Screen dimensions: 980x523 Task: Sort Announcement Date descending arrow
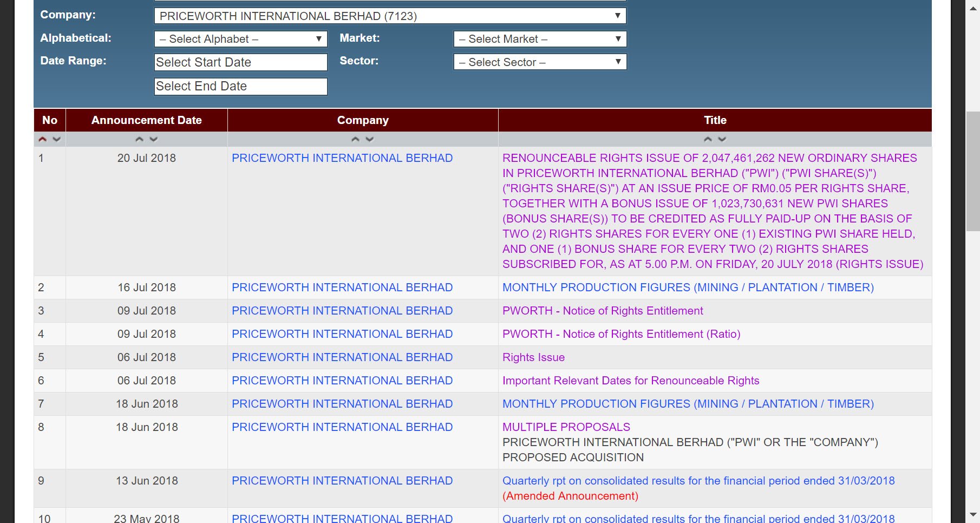click(154, 139)
